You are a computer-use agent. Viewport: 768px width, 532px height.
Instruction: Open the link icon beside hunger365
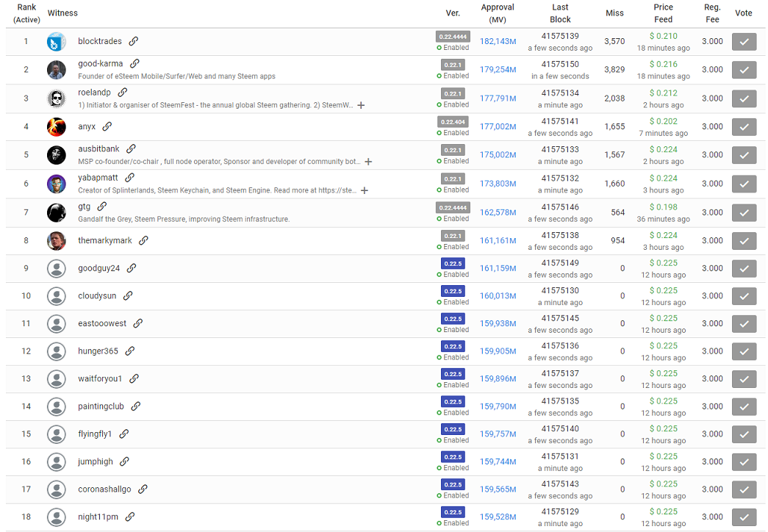point(130,351)
